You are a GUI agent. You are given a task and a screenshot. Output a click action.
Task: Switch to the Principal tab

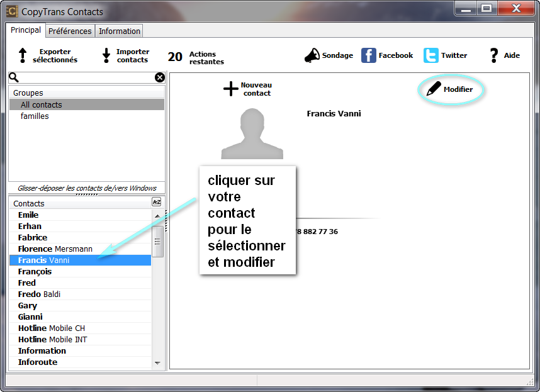point(25,30)
